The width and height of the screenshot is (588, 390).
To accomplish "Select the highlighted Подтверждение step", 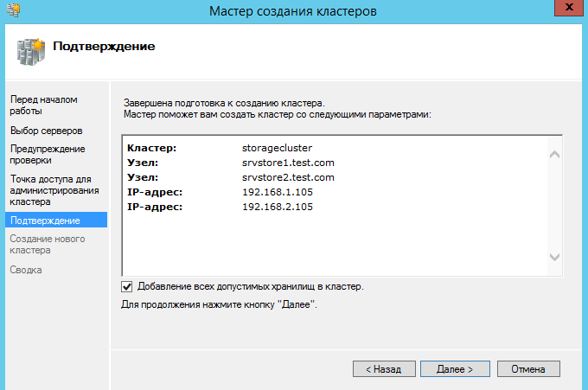I will click(45, 221).
